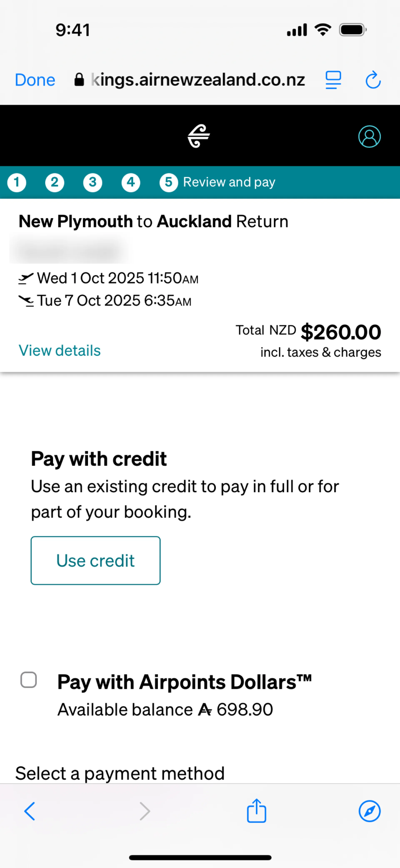Expand booking via View details
Screen dimensions: 400x868
(x=60, y=350)
